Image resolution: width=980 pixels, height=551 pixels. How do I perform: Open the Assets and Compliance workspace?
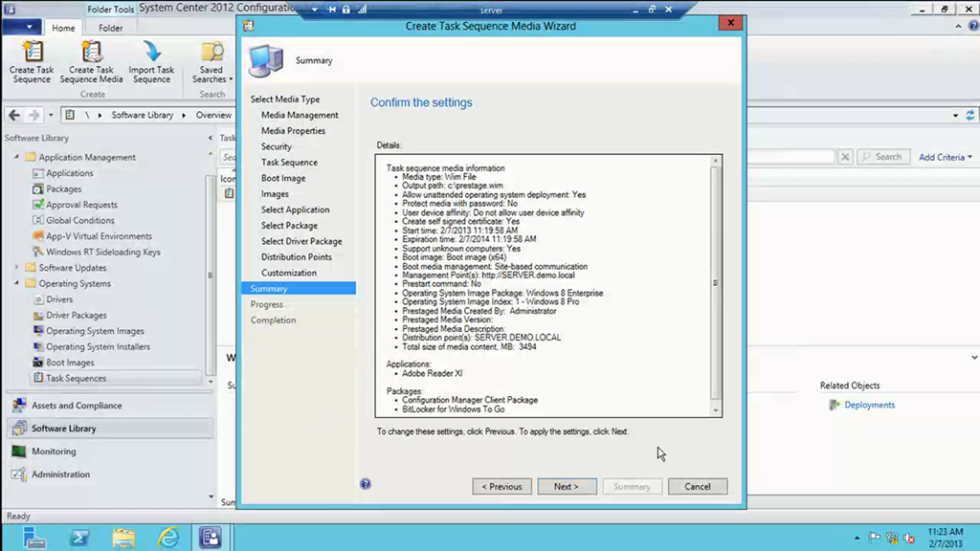tap(76, 406)
